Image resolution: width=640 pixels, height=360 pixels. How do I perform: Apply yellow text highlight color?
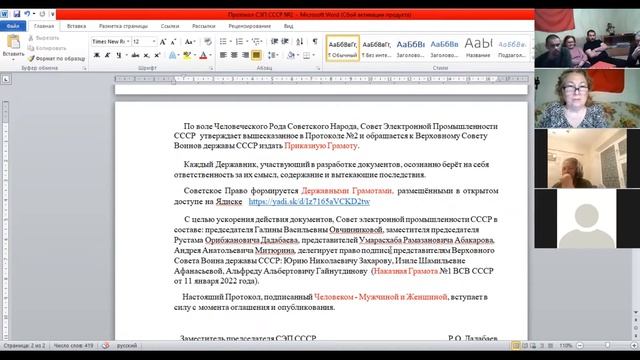187,55
